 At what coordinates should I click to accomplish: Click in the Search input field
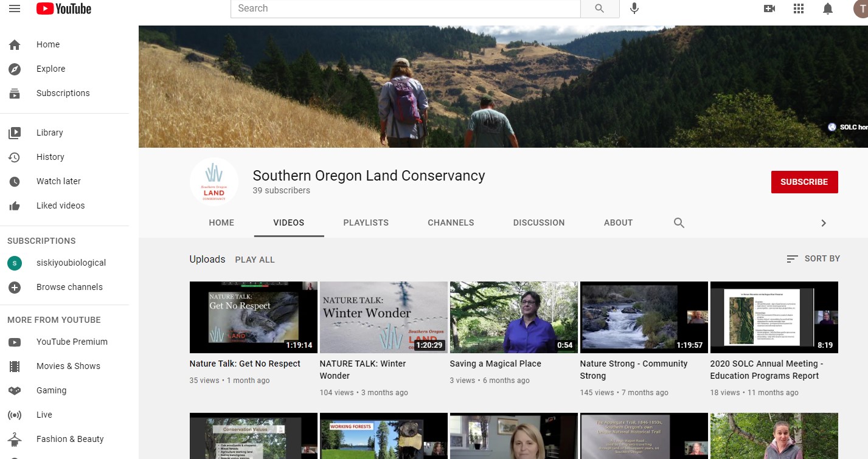tap(406, 9)
